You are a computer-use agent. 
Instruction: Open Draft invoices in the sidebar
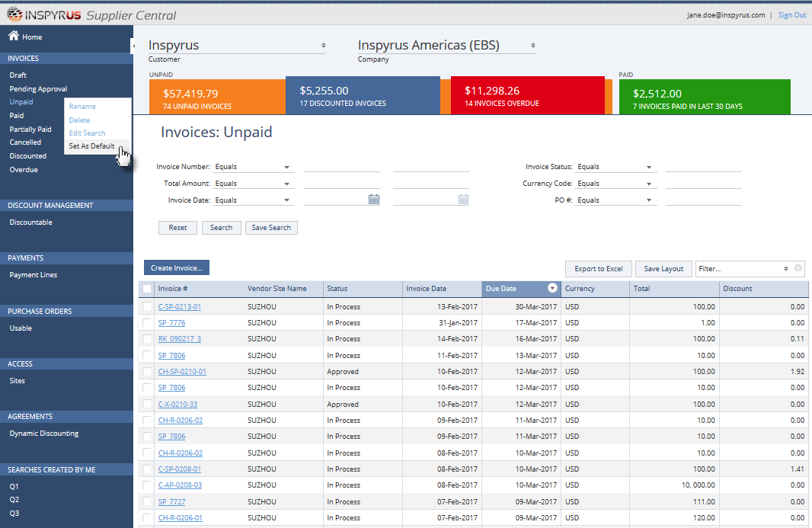tap(18, 75)
